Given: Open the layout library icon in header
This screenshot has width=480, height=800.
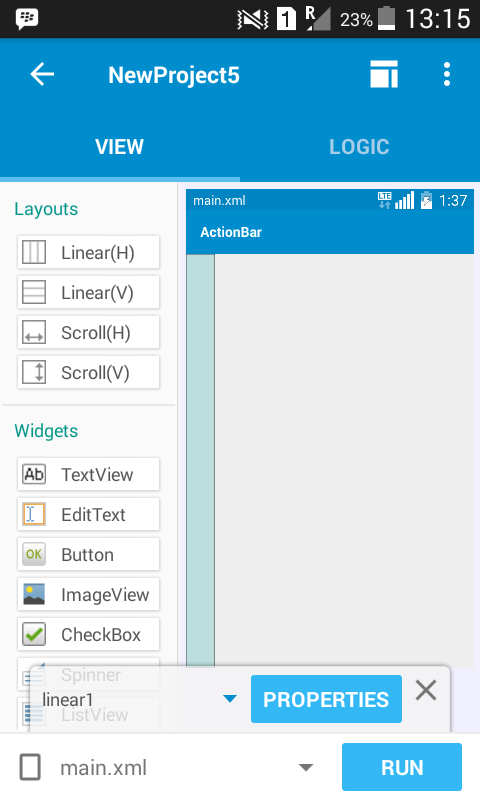Looking at the screenshot, I should (384, 74).
